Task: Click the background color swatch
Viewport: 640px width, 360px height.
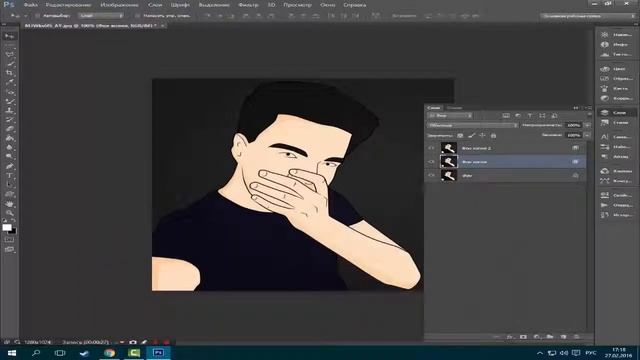Action: (x=14, y=231)
